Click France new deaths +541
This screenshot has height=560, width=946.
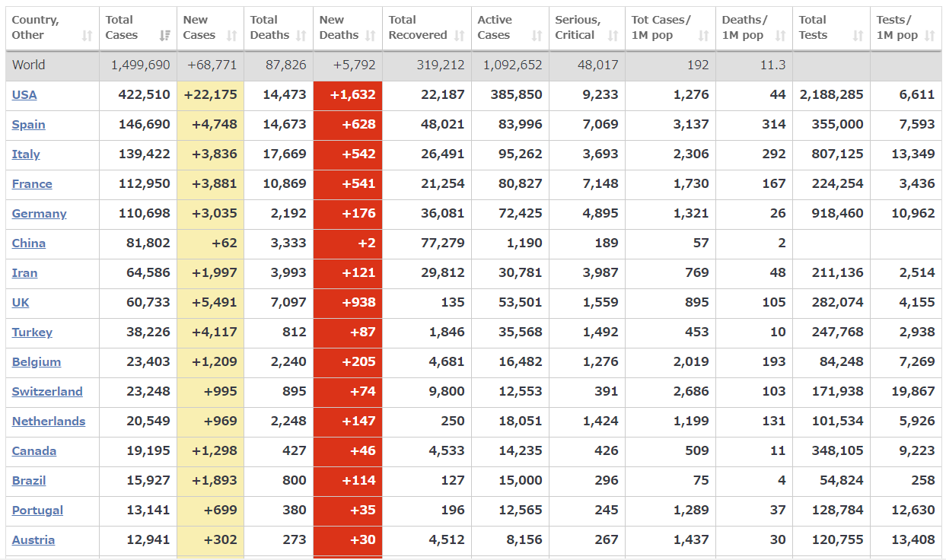click(358, 184)
